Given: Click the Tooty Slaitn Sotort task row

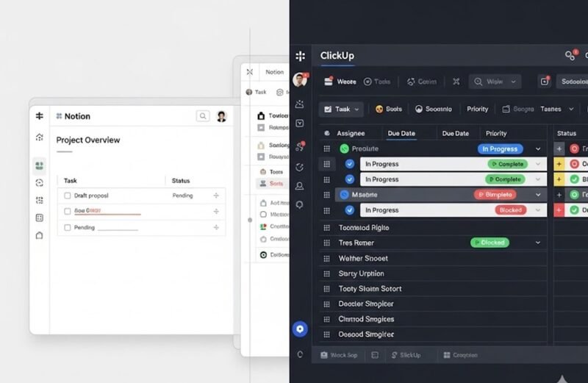Looking at the screenshot, I should [433, 289].
